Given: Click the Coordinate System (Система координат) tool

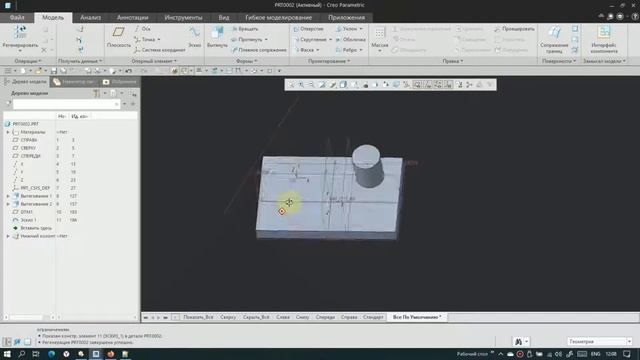Looking at the screenshot, I should 160,50.
